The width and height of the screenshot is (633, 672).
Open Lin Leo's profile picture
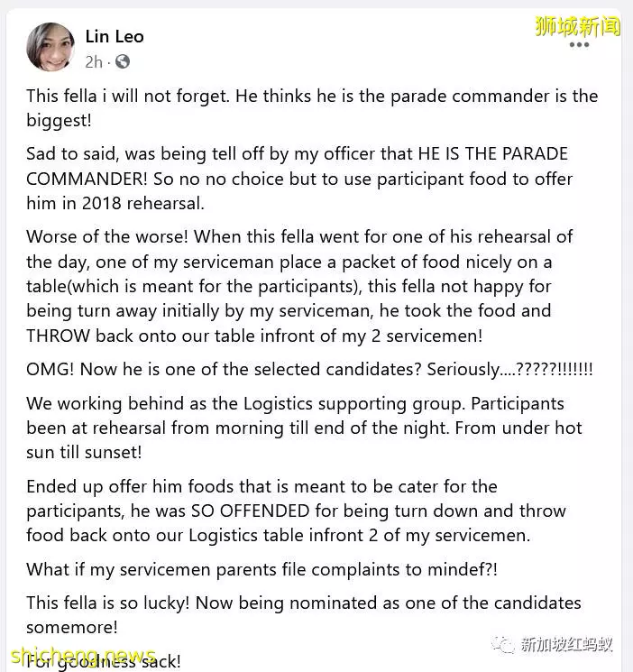click(50, 47)
